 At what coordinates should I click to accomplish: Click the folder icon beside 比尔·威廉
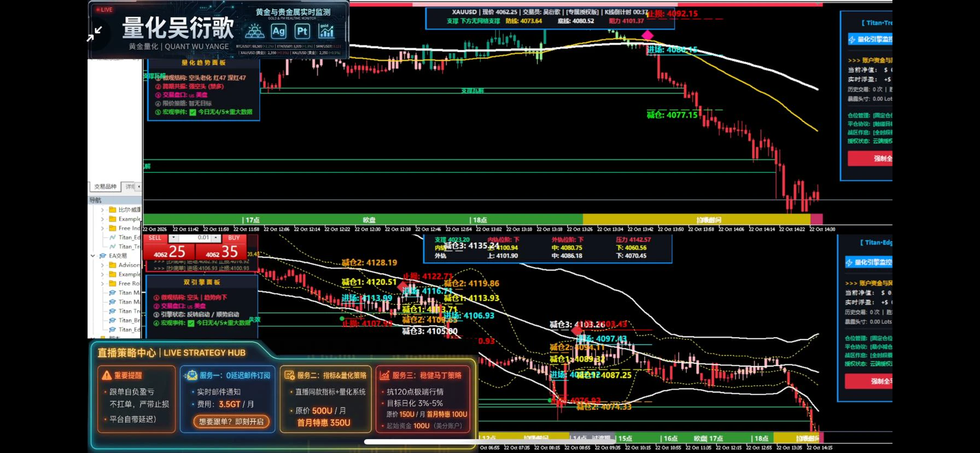113,210
